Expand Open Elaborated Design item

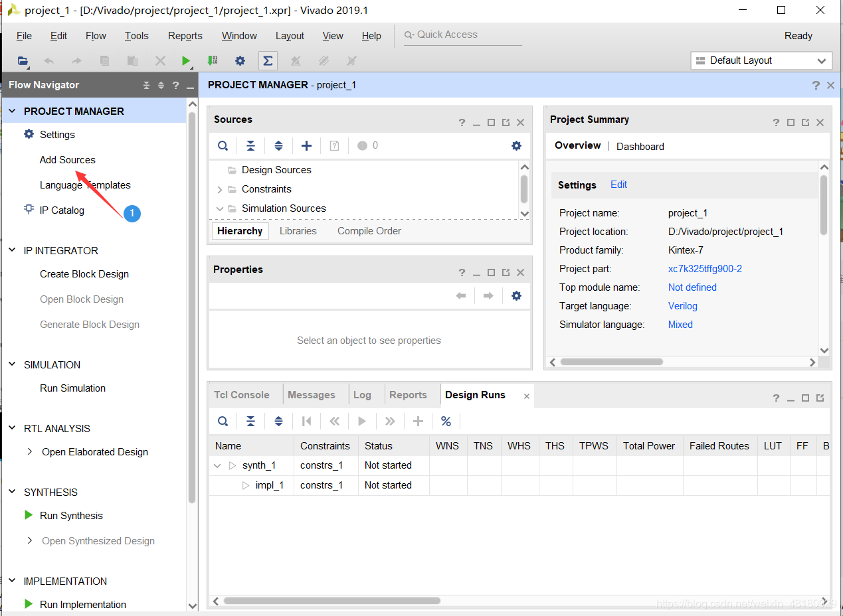pos(29,451)
